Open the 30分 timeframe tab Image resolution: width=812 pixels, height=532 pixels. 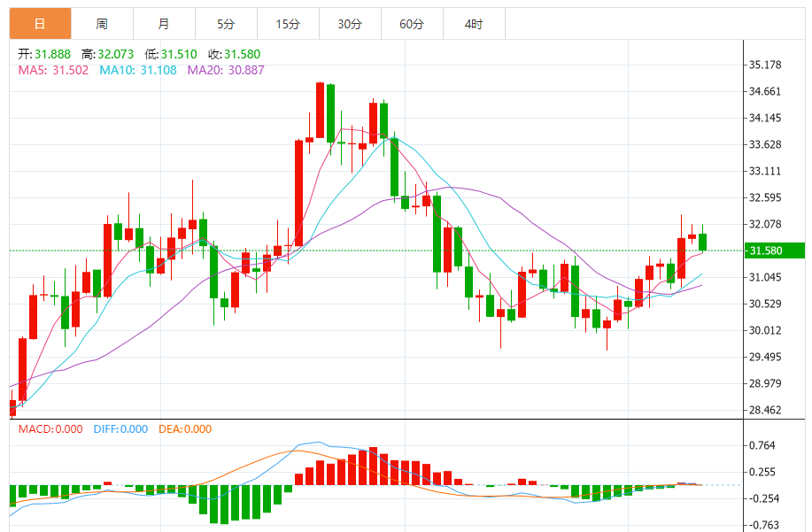(x=350, y=24)
